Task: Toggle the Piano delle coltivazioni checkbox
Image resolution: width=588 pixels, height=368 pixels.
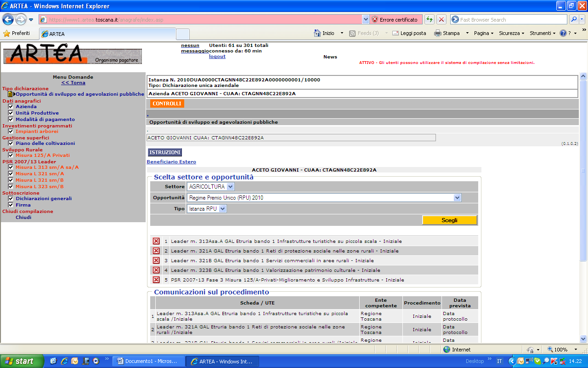Action: click(11, 143)
